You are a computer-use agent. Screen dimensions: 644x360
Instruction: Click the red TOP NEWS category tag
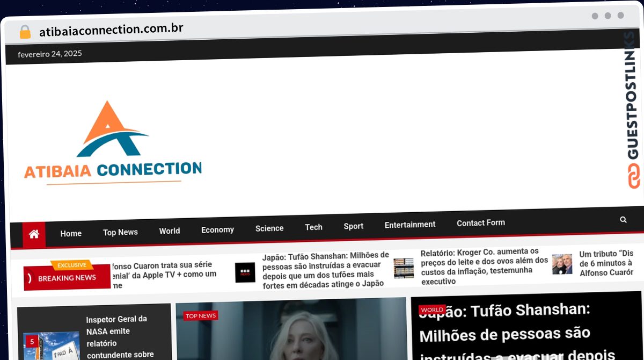coord(200,315)
